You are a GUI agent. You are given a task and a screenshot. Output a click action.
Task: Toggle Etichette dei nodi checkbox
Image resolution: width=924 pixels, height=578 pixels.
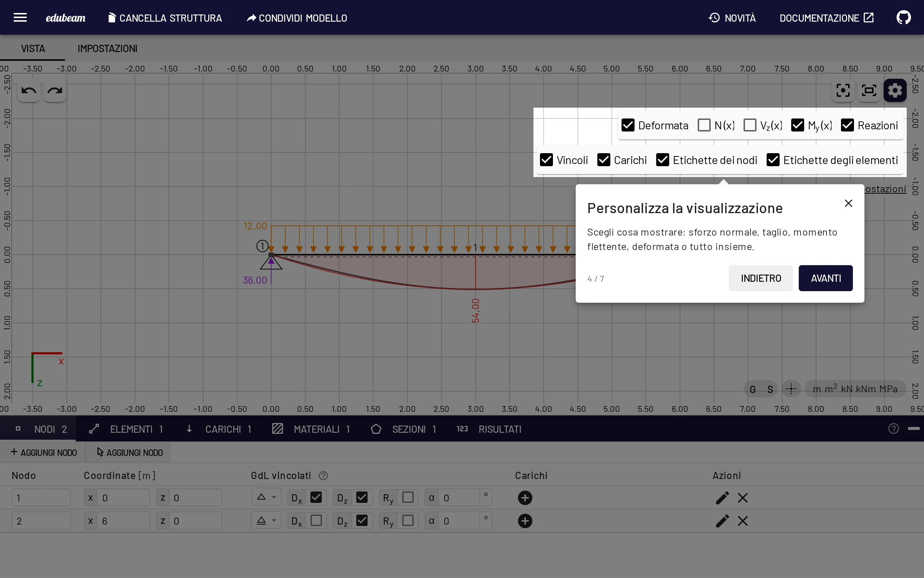click(x=662, y=160)
